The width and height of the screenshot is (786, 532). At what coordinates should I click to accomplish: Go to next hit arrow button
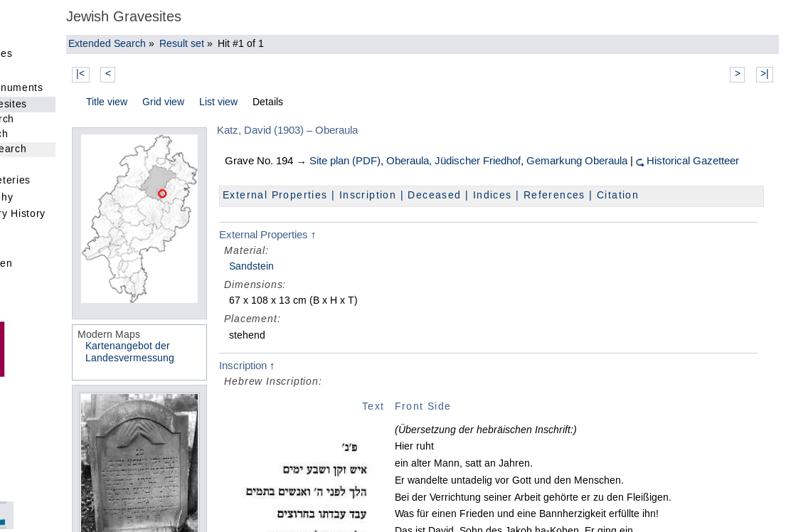click(x=737, y=74)
